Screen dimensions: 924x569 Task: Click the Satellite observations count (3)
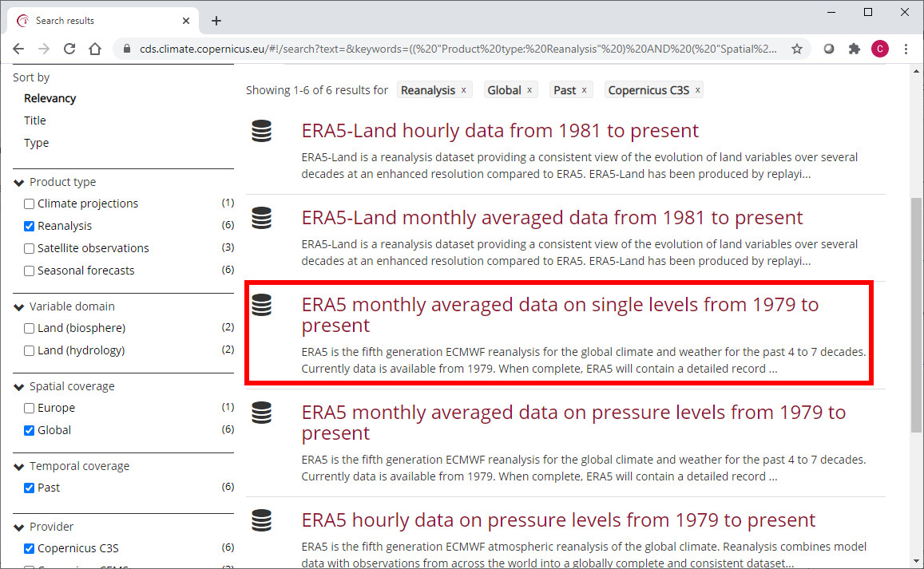(228, 247)
